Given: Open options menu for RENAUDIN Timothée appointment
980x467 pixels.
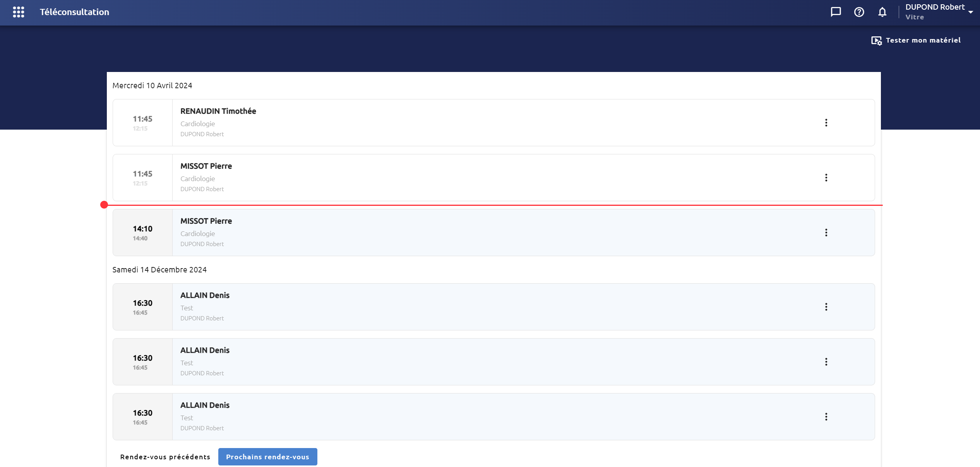Looking at the screenshot, I should tap(826, 123).
